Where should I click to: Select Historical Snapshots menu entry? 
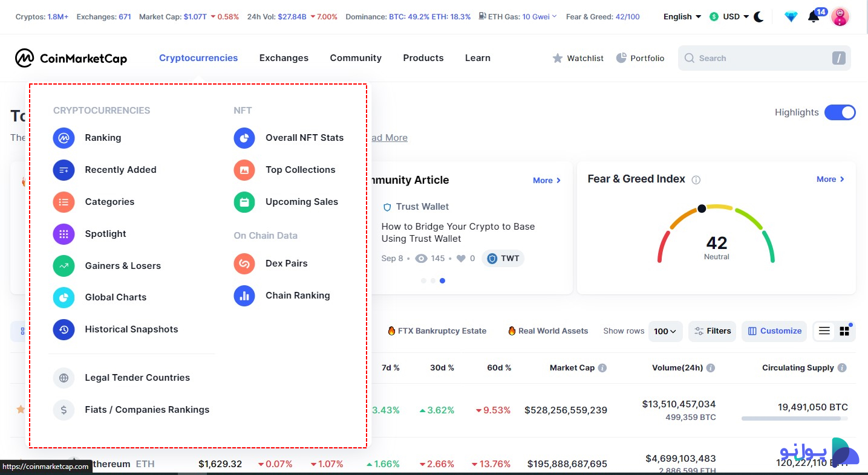(116, 329)
